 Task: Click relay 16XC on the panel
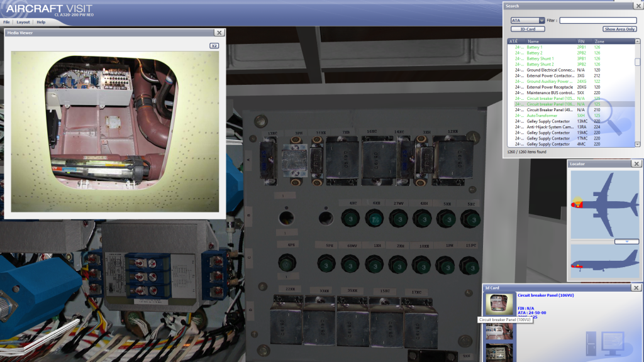click(379, 159)
